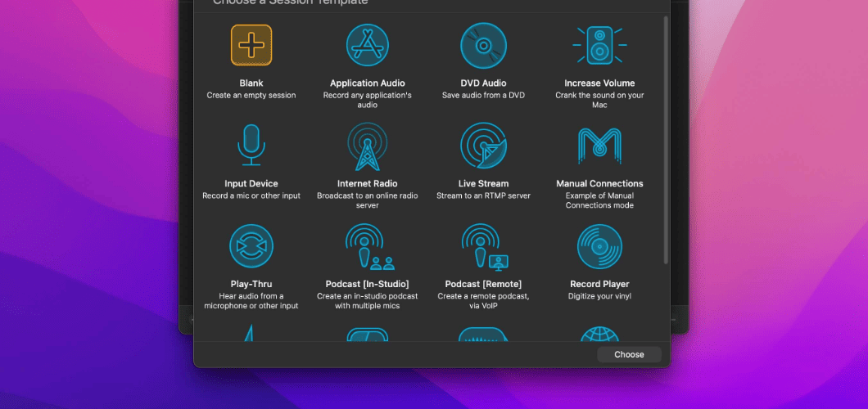
Task: Select the Record Player vinyl icon
Action: (599, 246)
